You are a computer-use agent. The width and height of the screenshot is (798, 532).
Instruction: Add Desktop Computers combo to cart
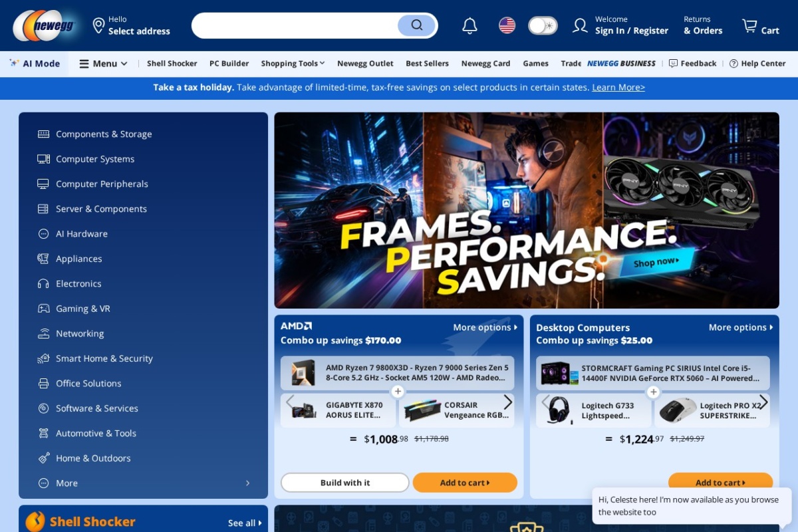coord(720,483)
